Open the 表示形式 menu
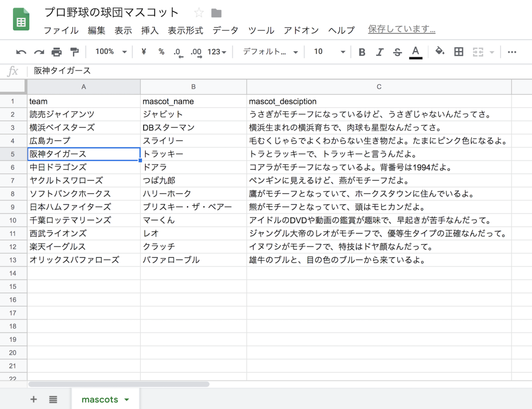Viewport: 532px width, 409px height. point(185,31)
